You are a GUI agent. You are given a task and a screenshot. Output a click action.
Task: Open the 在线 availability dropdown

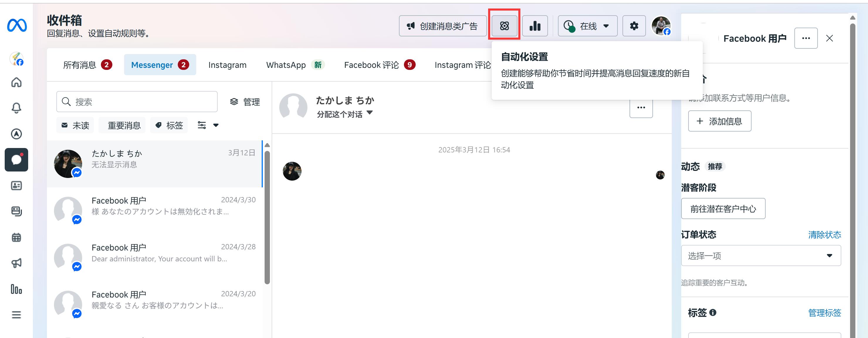[x=588, y=26]
